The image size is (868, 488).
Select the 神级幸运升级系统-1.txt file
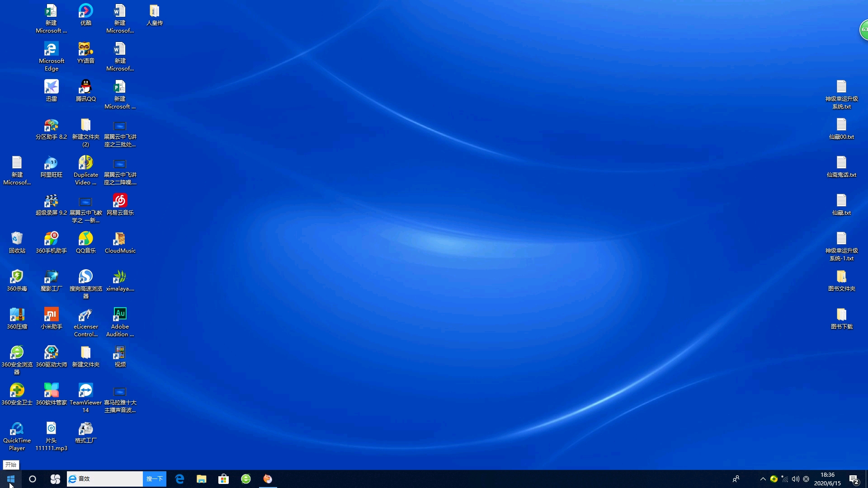841,246
